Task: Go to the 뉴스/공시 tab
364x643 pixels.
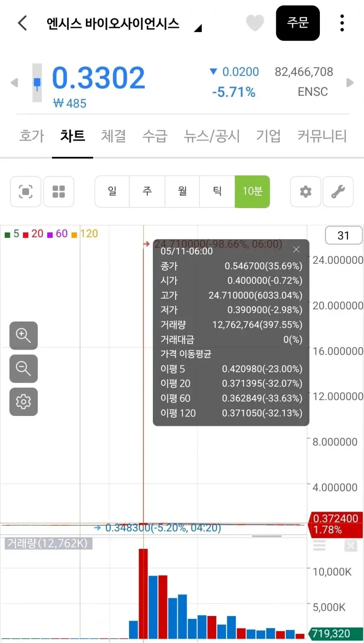Action: [212, 136]
